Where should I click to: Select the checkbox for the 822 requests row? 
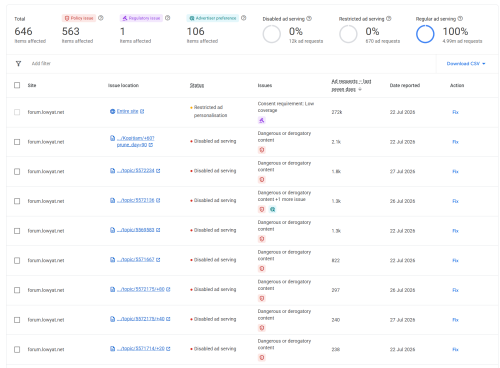tap(17, 261)
